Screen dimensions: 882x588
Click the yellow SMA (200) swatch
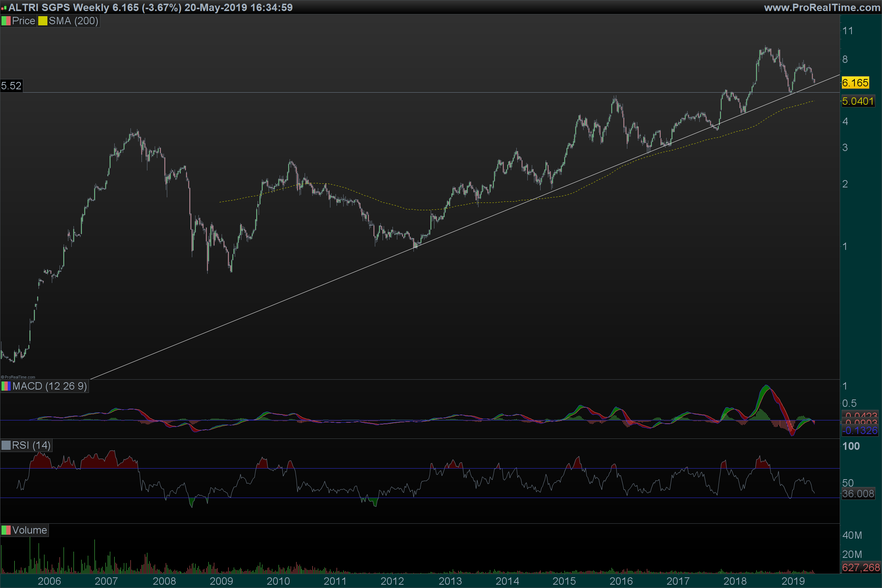pos(43,21)
